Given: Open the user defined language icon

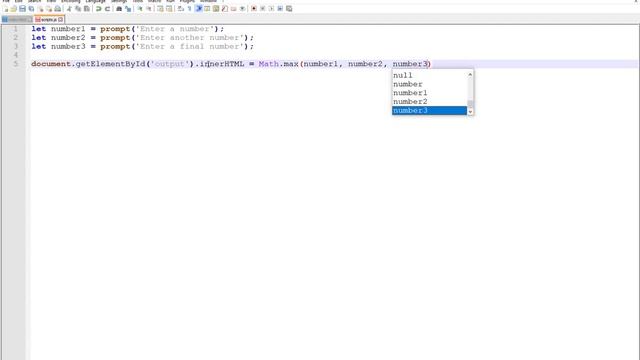Looking at the screenshot, I should pyautogui.click(x=207, y=9).
